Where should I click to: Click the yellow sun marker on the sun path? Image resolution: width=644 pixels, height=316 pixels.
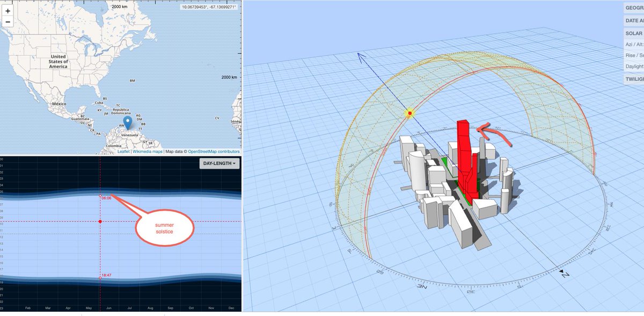pos(409,113)
